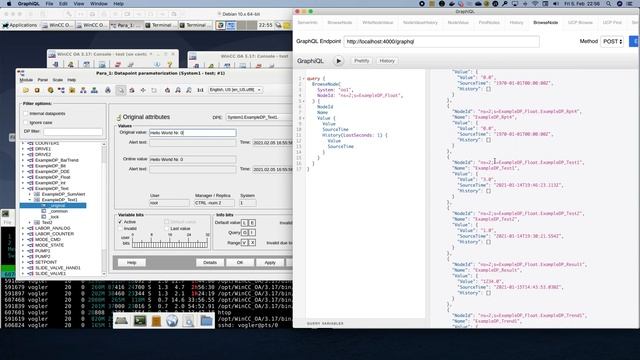This screenshot has width=640, height=360.
Task: Click the show desktop icon in the dock
Action: tap(122, 321)
